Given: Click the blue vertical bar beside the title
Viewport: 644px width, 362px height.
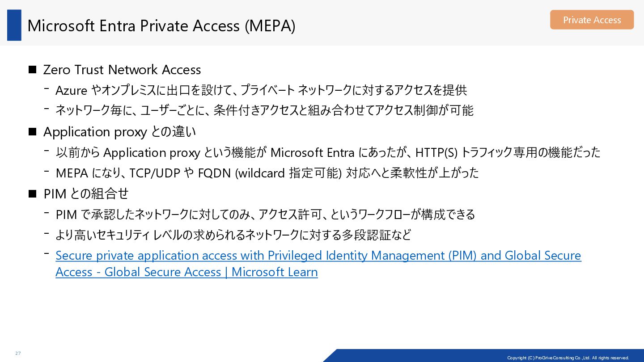Looking at the screenshot, I should (14, 25).
